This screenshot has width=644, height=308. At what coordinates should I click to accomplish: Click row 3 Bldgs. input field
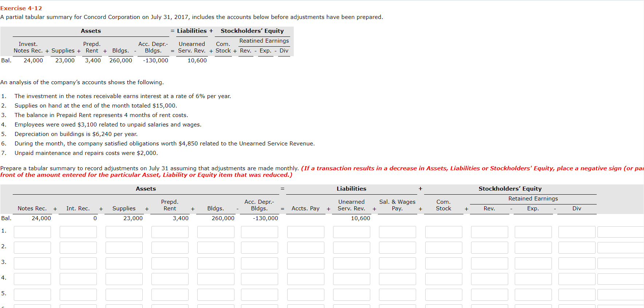(216, 263)
